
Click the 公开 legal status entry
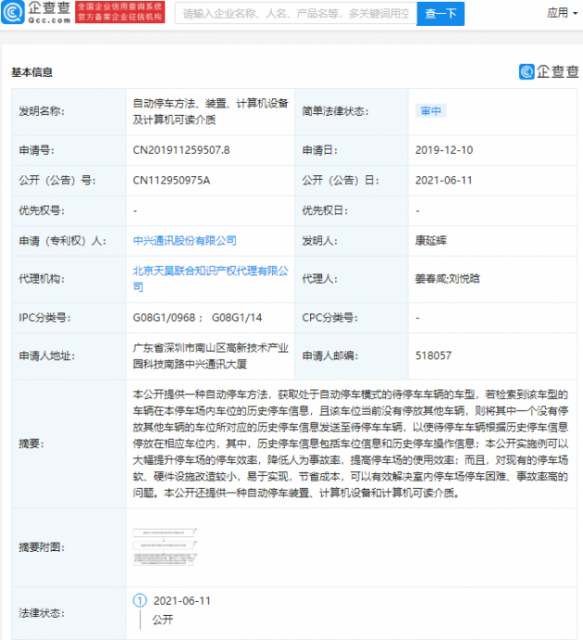click(162, 620)
